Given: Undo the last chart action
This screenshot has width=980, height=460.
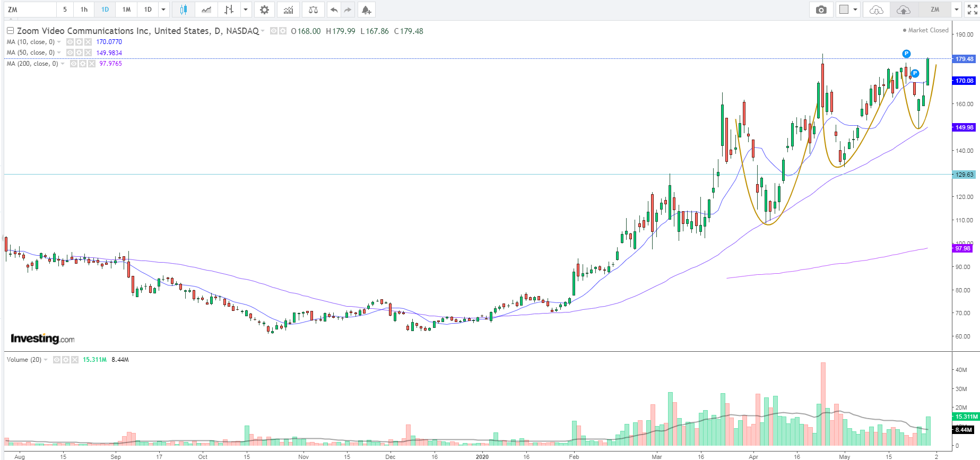Looking at the screenshot, I should pos(334,10).
